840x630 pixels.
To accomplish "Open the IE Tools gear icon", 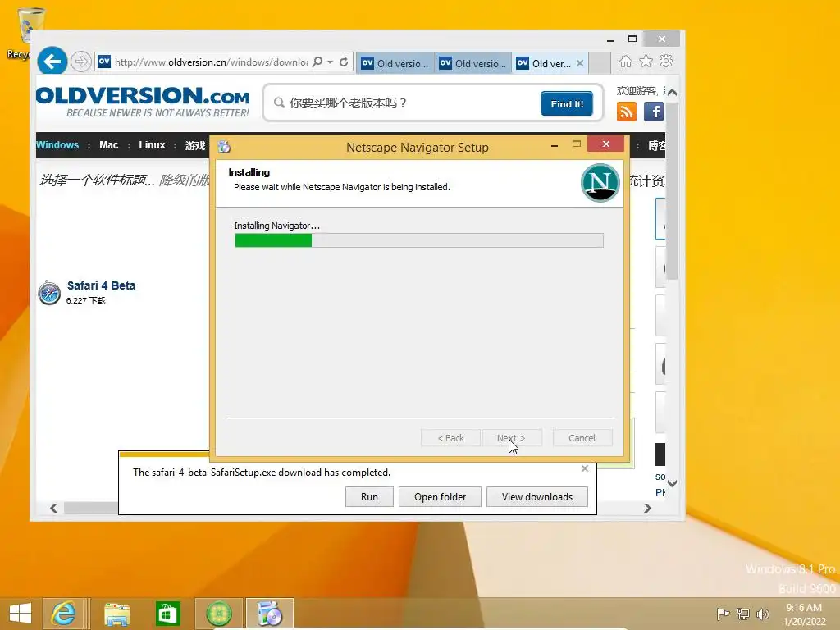I will [x=666, y=61].
